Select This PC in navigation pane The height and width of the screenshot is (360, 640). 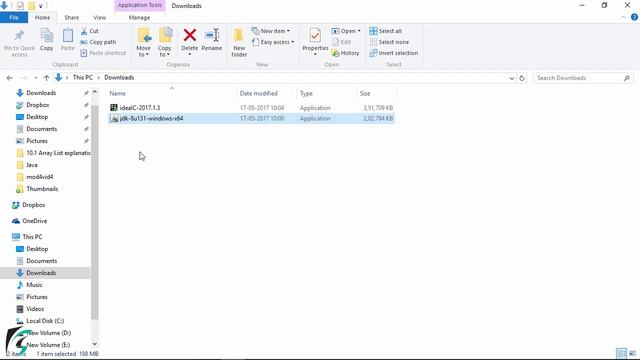tap(32, 237)
